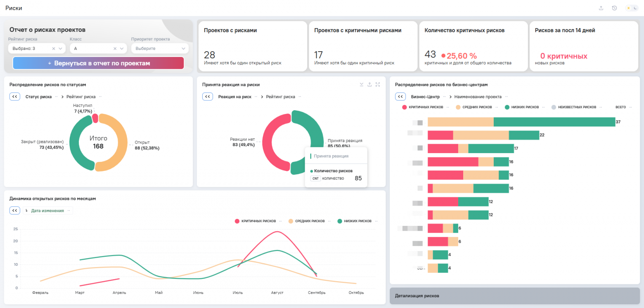644x308 pixels.
Task: Toggle 'Критичных рисков' legend in business centers chart
Action: pyautogui.click(x=422, y=107)
